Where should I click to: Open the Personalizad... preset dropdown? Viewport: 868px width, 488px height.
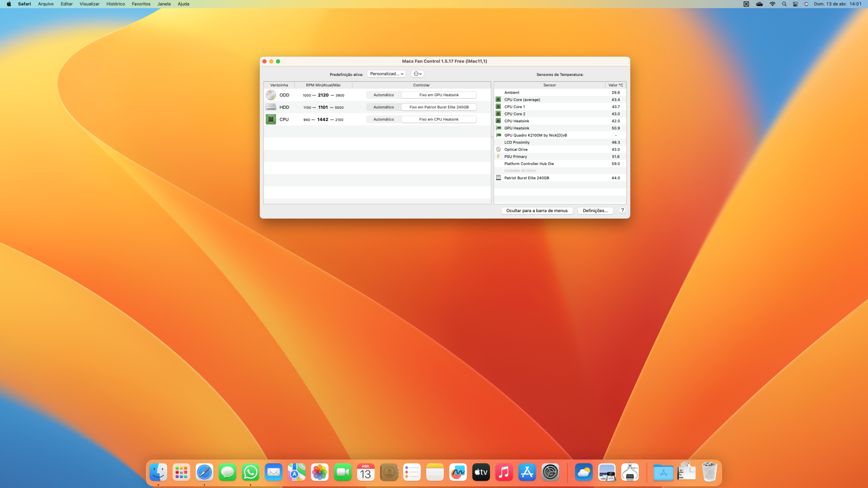[x=386, y=74]
